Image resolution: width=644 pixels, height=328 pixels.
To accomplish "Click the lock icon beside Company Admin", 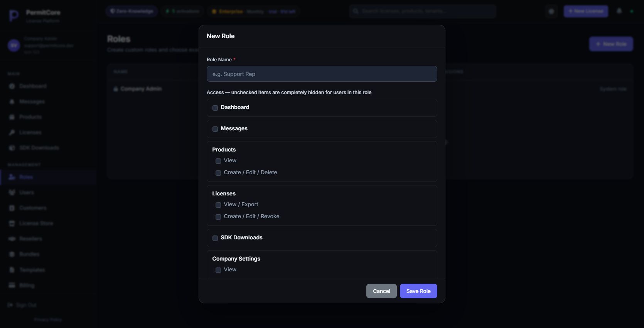I will tap(116, 89).
